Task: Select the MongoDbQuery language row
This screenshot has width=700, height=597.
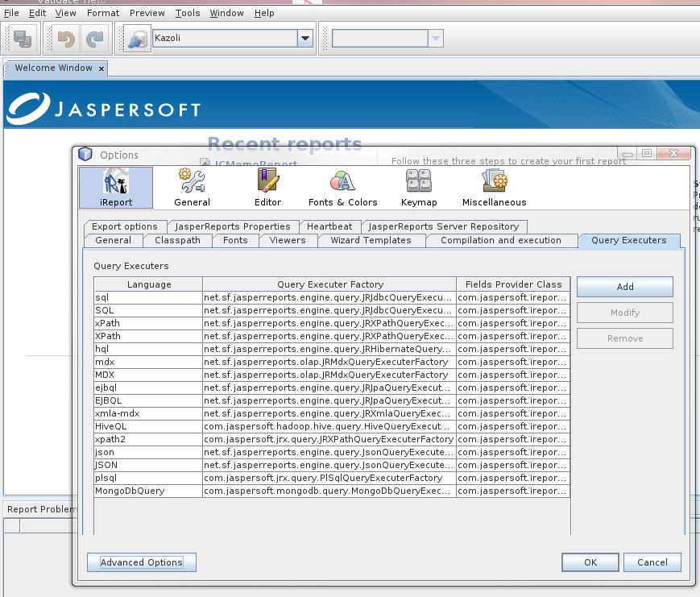Action: point(332,491)
